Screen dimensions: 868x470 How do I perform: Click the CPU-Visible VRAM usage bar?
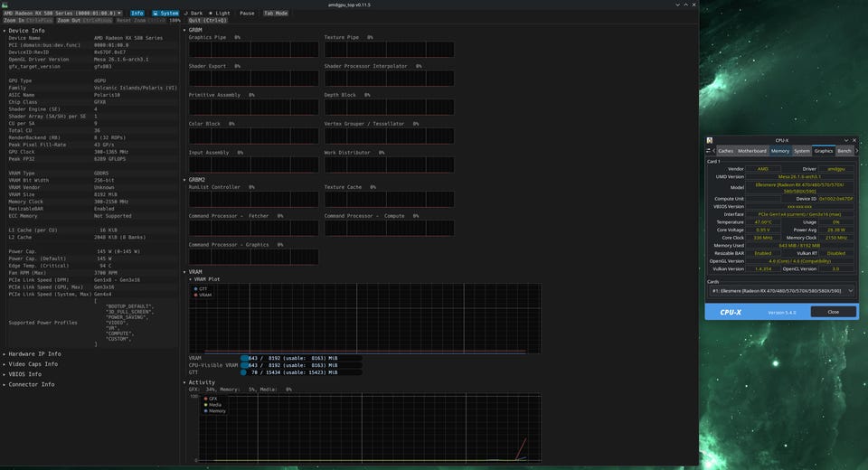click(x=301, y=365)
